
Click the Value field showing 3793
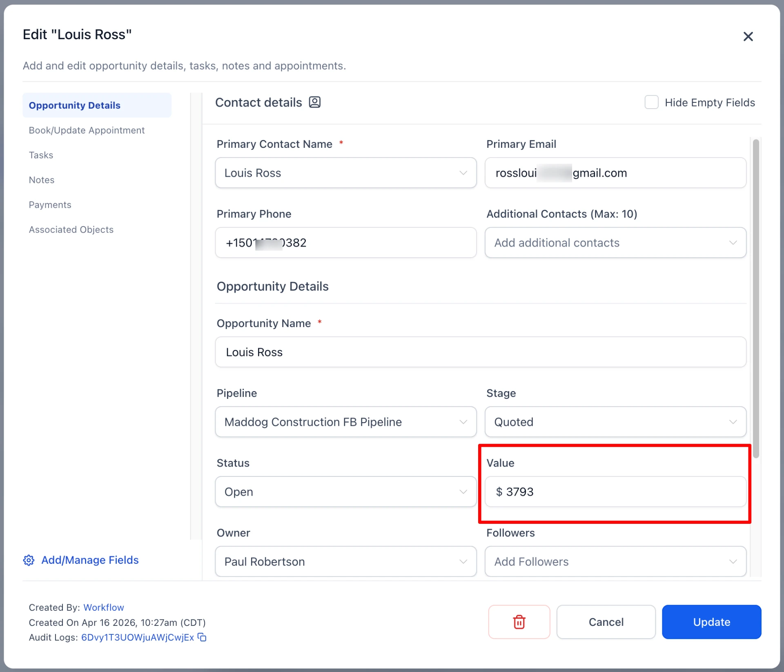point(615,492)
